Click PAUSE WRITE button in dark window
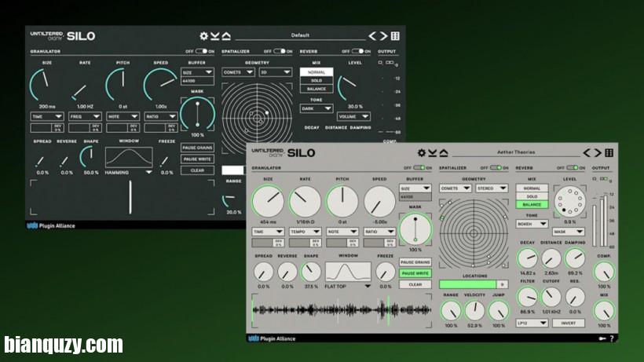Image resolution: width=644 pixels, height=362 pixels. click(x=197, y=159)
